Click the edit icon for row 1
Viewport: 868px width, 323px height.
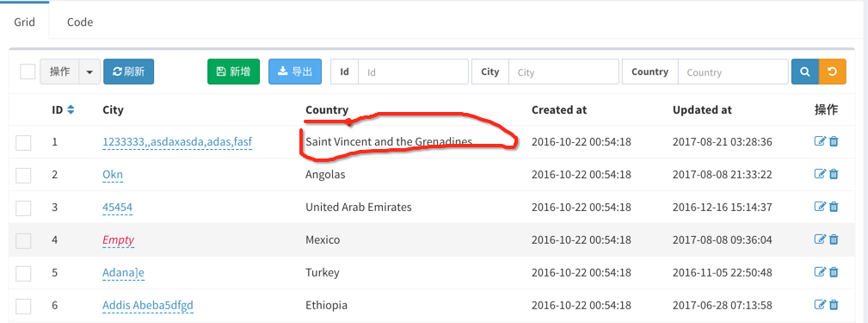tap(820, 141)
